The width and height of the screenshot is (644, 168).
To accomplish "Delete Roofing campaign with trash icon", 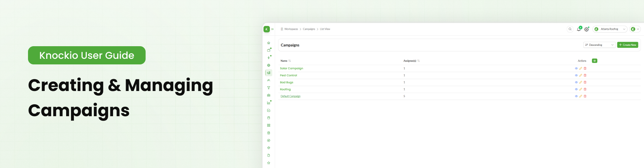I will 585,89.
